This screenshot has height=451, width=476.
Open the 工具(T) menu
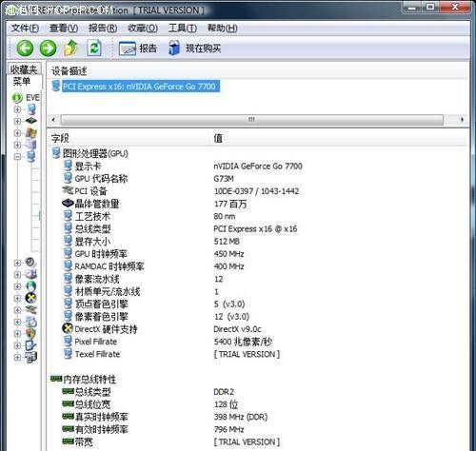point(183,29)
